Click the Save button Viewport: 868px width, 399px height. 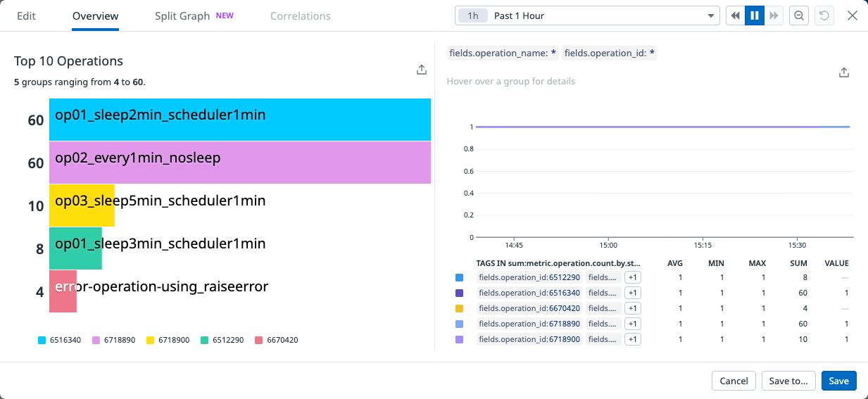coord(838,381)
